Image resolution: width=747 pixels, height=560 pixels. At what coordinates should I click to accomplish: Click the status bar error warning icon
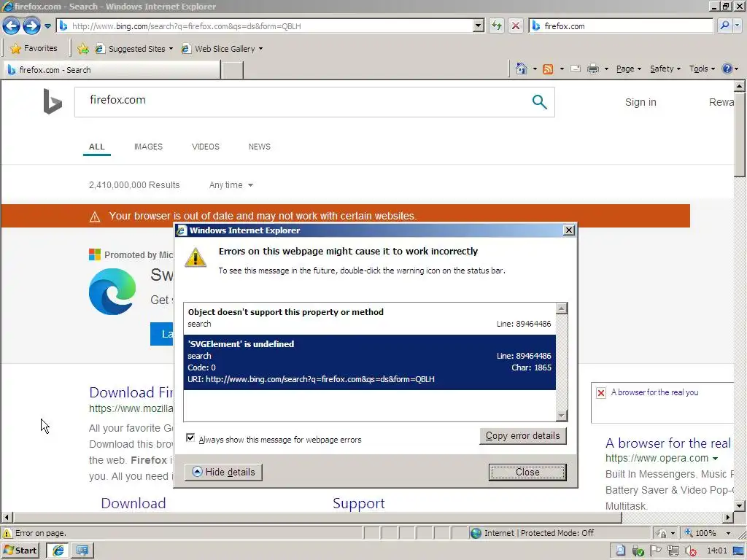7,533
